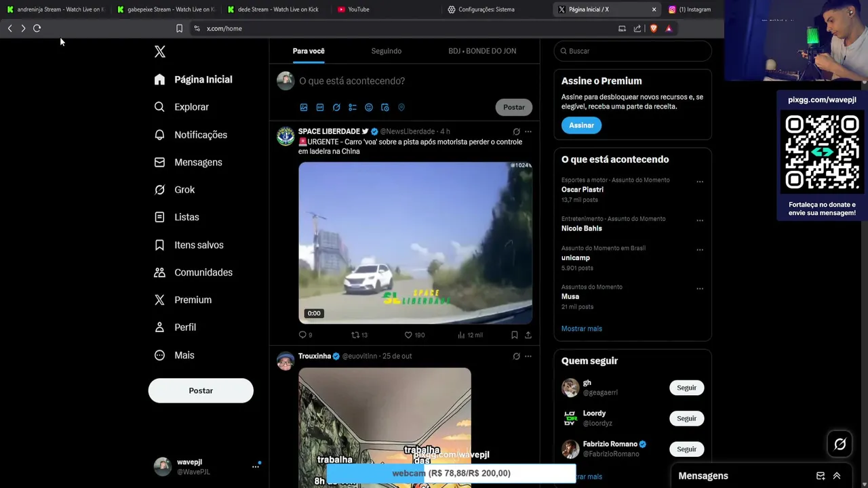
Task: Open account options dots beside wavepjl
Action: 256,466
